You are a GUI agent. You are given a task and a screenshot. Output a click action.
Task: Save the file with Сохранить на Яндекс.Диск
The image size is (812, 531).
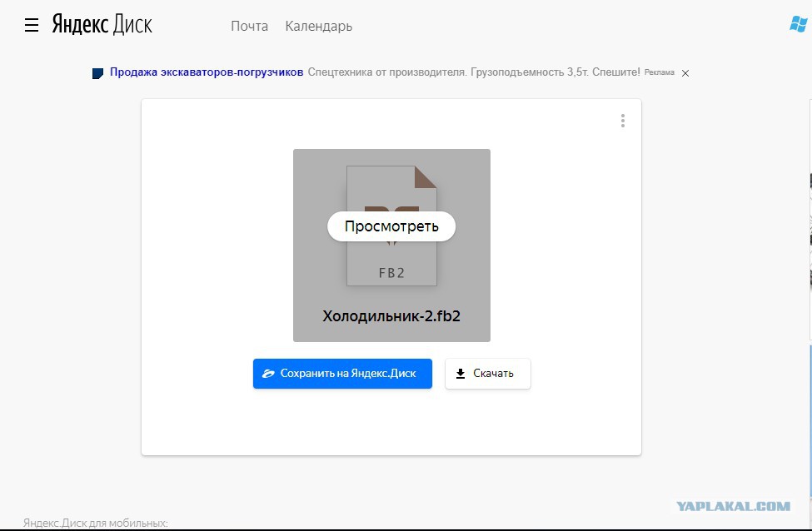tap(342, 374)
